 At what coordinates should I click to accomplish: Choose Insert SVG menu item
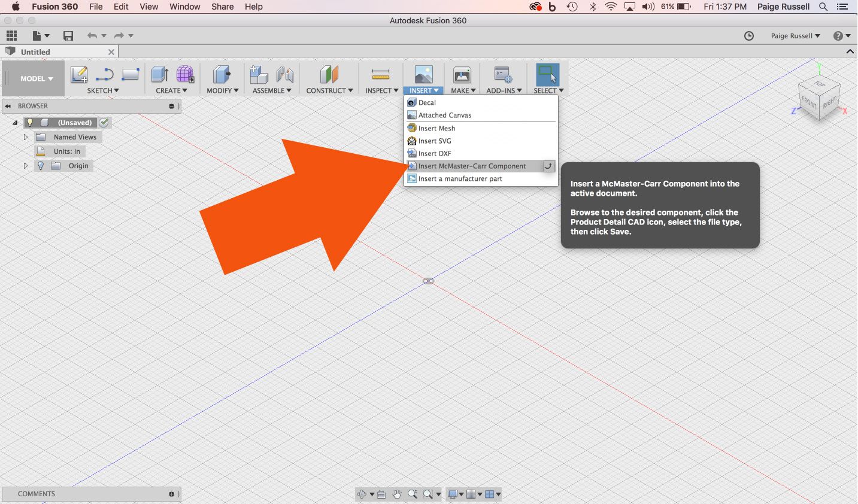click(481, 141)
